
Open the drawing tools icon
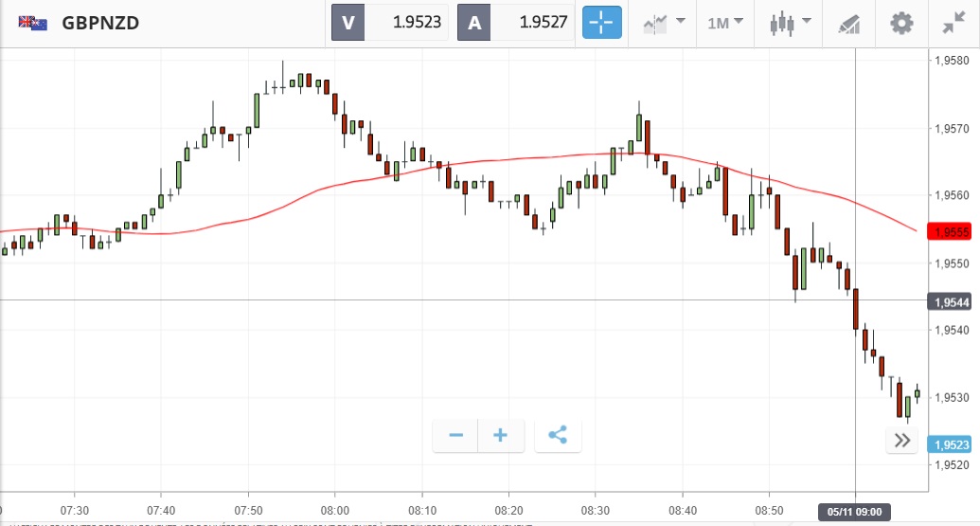848,23
